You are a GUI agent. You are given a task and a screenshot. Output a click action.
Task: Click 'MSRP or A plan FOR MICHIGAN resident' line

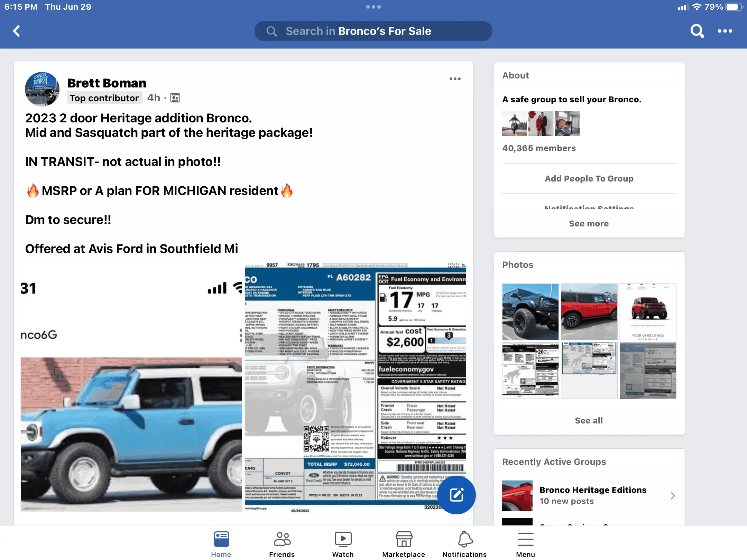click(160, 191)
